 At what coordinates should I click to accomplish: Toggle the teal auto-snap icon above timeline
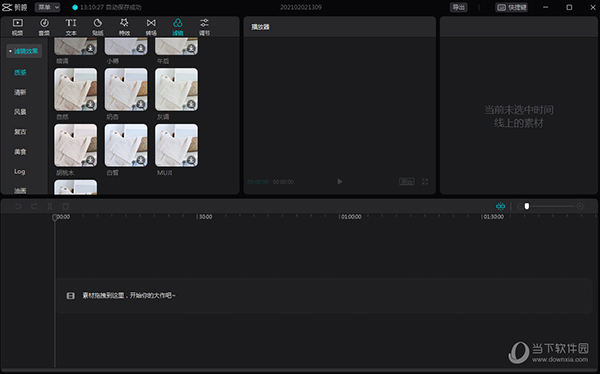tap(500, 206)
